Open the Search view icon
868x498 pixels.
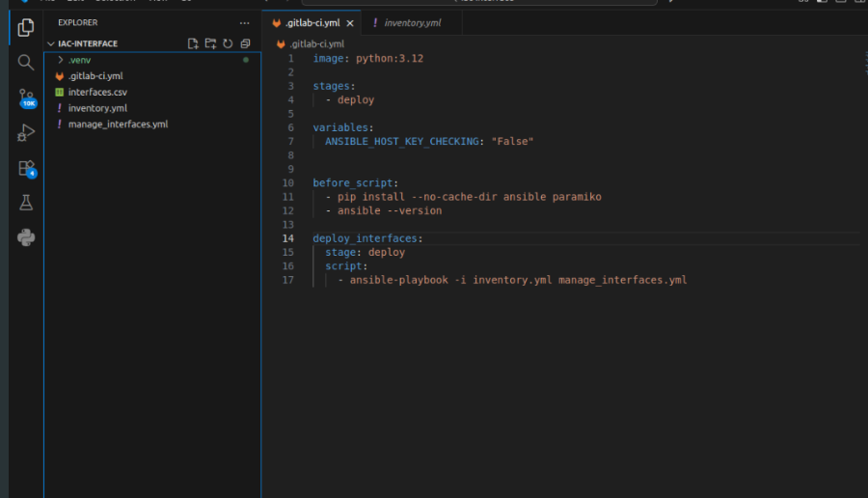point(25,62)
